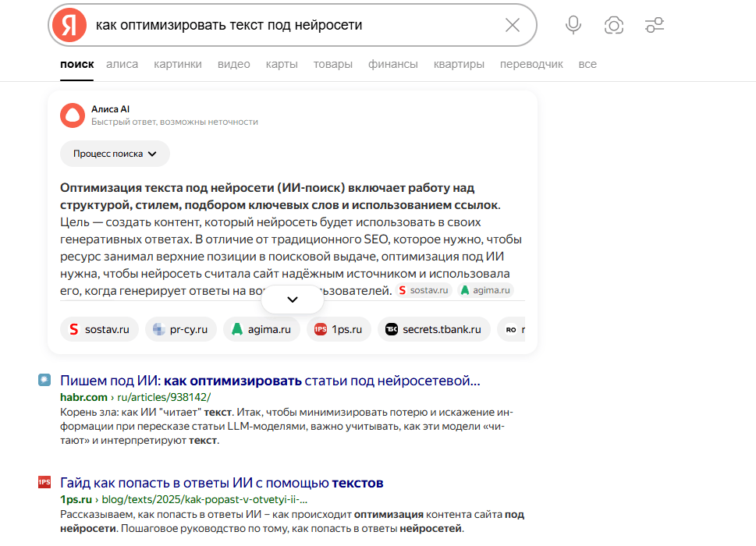Screen dimensions: 756x546
Task: Open the 1ps.ru guide about AI answers
Action: pyautogui.click(x=221, y=483)
